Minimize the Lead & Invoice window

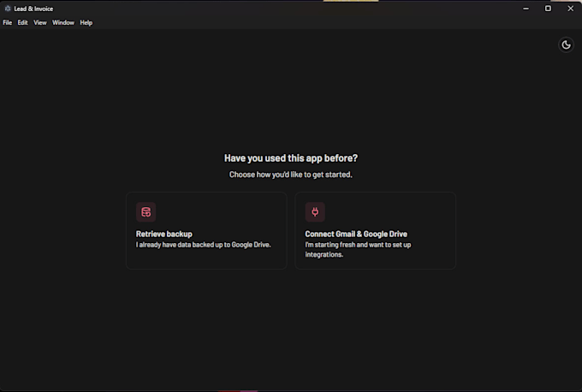coord(526,9)
